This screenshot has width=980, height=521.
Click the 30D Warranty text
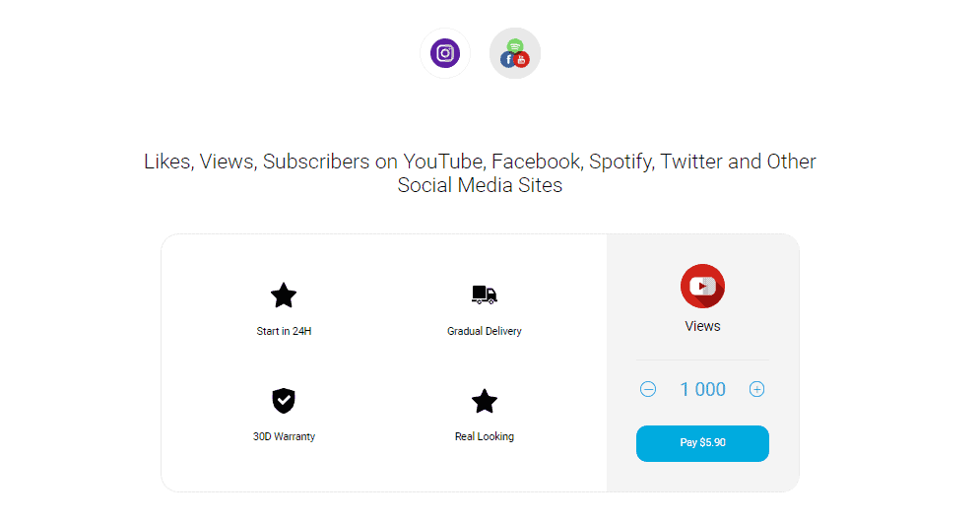pyautogui.click(x=284, y=436)
